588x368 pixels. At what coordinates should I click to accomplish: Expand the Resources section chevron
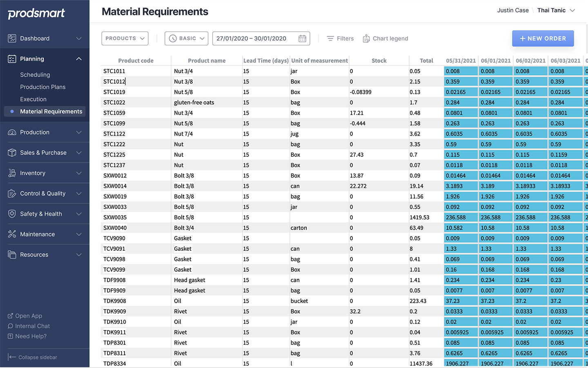pos(79,255)
